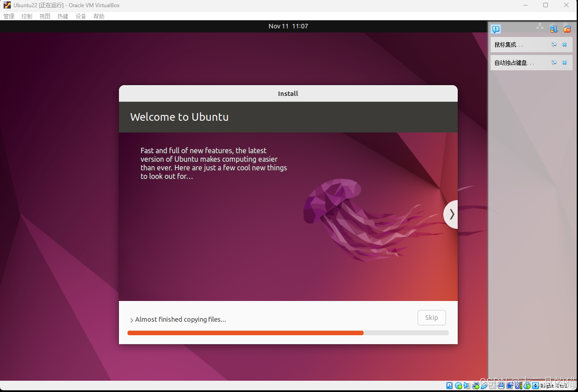Click the 鼠标集成 notification text

tap(509, 45)
